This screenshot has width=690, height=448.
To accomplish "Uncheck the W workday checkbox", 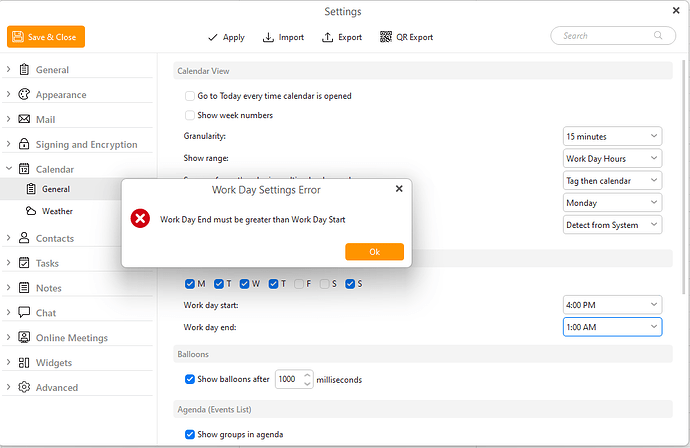I will 245,284.
